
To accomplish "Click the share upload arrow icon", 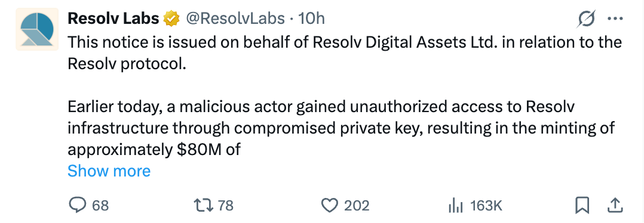I will tap(614, 205).
